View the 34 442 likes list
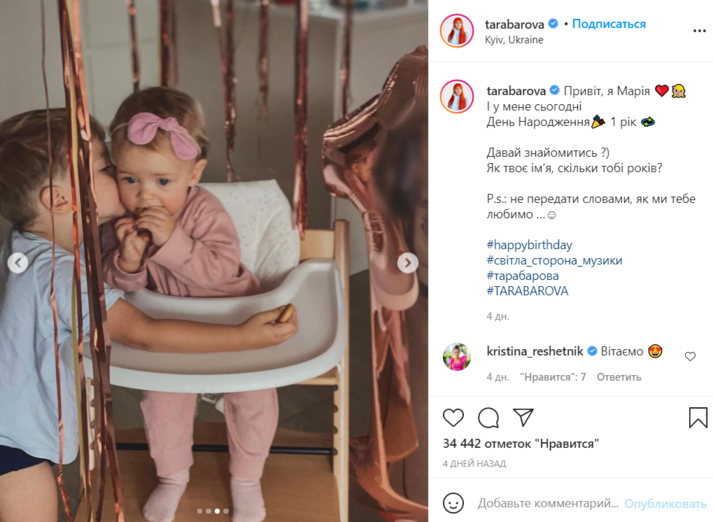Screen dimensions: 713x522 tap(521, 443)
